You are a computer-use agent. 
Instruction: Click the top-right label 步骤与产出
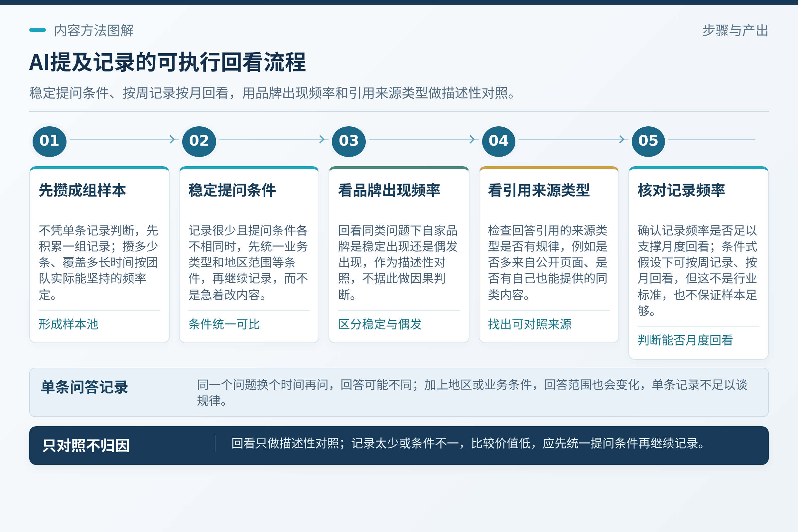coord(735,31)
